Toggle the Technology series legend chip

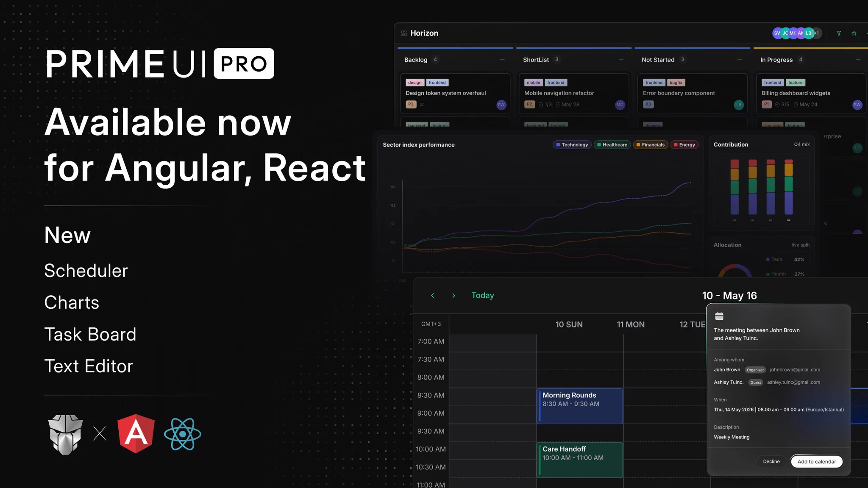point(572,145)
